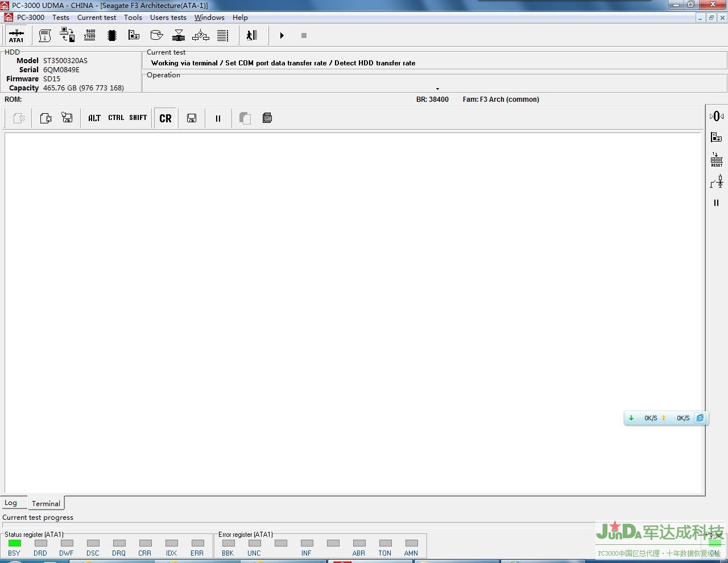Click the PCB board icon in top toolbar
728x563 pixels.
(x=134, y=35)
